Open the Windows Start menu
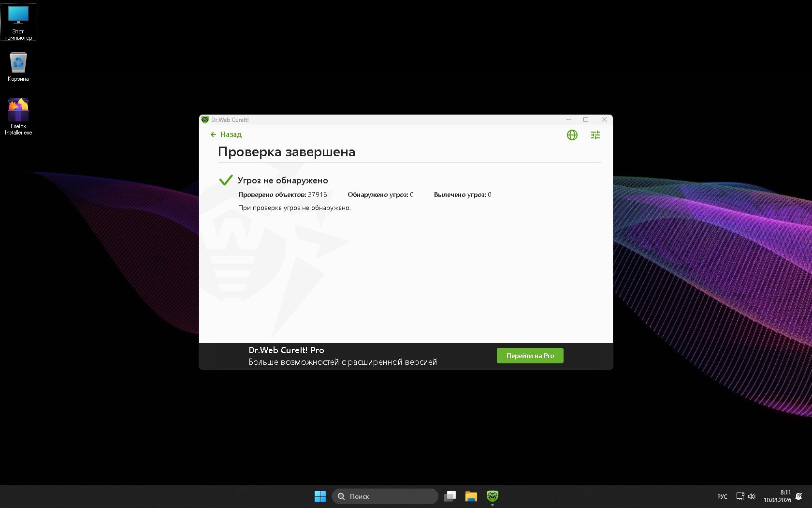Image resolution: width=812 pixels, height=508 pixels. click(x=320, y=496)
